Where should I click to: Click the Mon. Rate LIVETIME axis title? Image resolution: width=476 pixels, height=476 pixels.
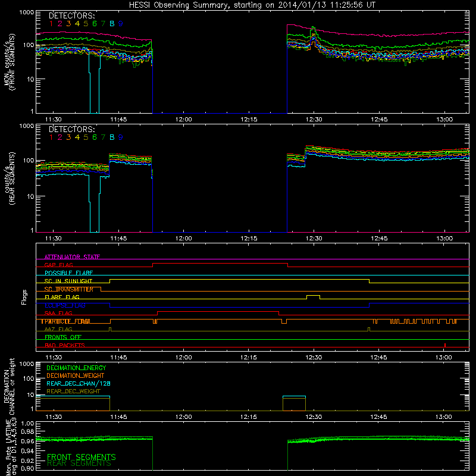11,446
